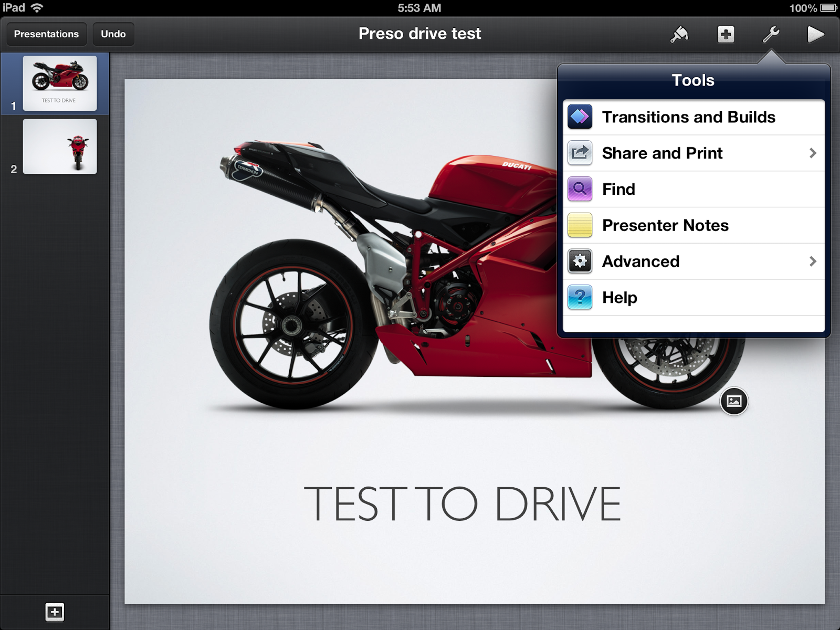Expand Advanced chevron
Viewport: 840px width, 630px height.
tap(813, 261)
